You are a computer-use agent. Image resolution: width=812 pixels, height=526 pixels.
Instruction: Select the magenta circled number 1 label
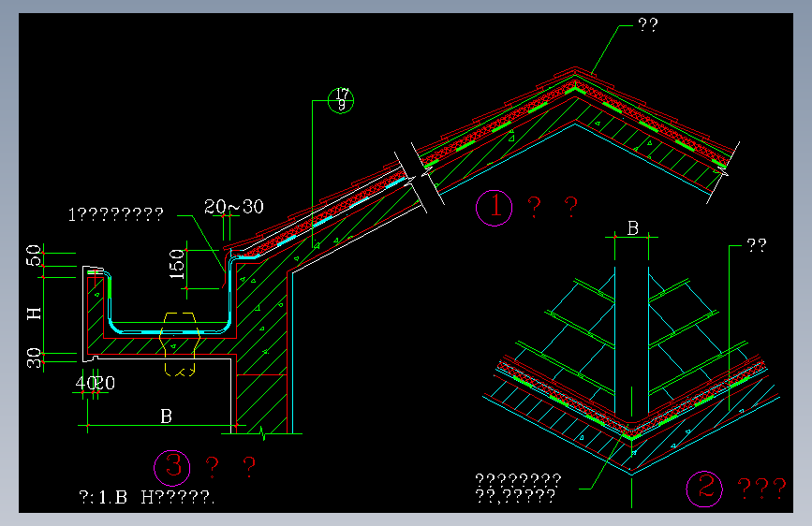(494, 208)
